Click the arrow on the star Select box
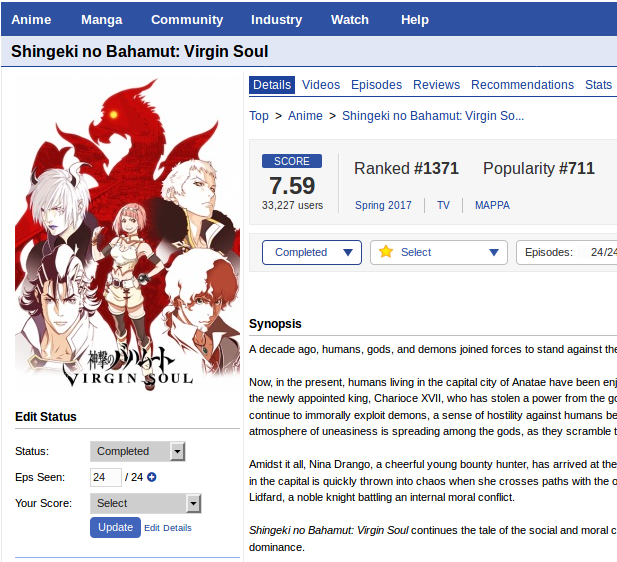This screenshot has height=562, width=617. (x=494, y=252)
